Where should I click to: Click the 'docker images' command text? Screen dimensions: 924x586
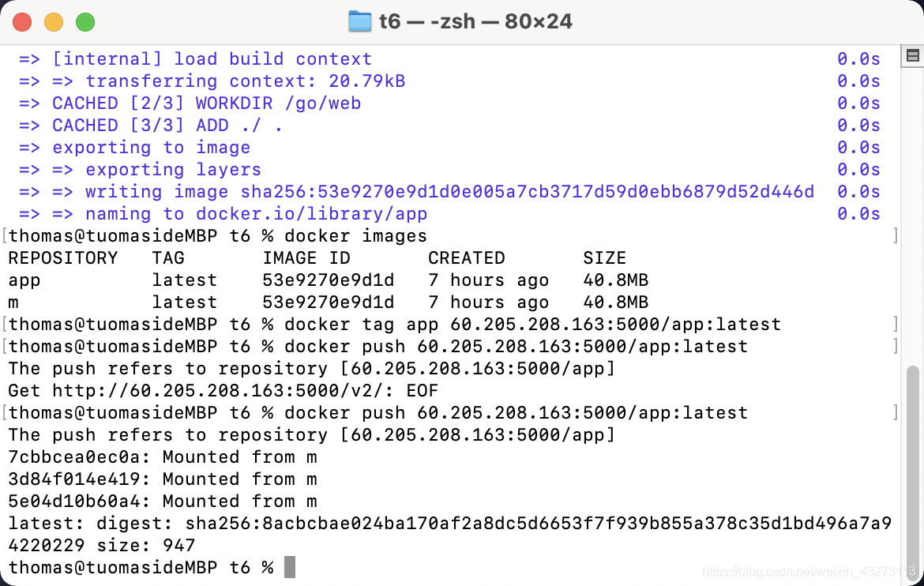[355, 236]
